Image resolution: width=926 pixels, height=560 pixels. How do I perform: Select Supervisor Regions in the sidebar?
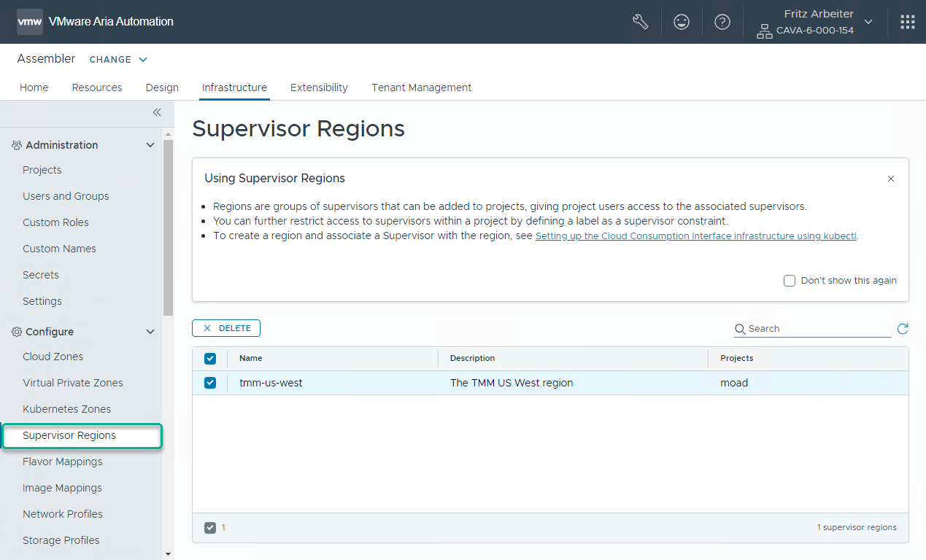pos(82,436)
